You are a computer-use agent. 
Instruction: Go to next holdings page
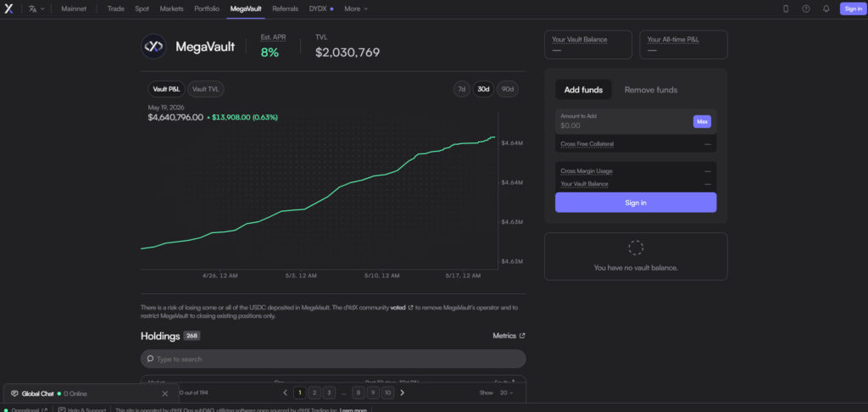pos(402,393)
